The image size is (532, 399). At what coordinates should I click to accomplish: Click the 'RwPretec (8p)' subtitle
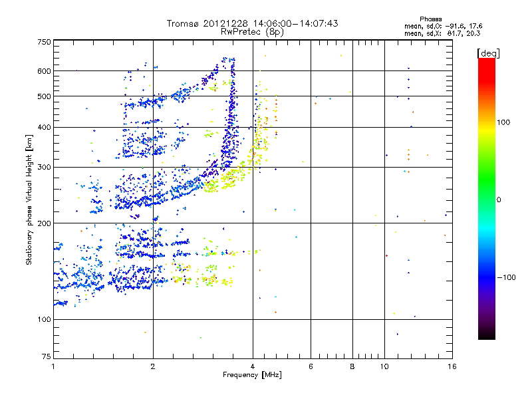coord(252,32)
